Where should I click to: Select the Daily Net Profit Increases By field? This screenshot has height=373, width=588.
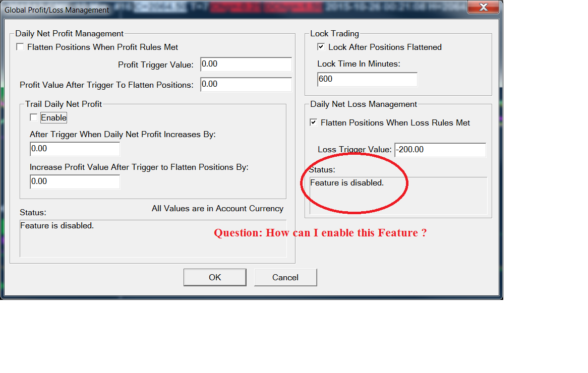75,149
